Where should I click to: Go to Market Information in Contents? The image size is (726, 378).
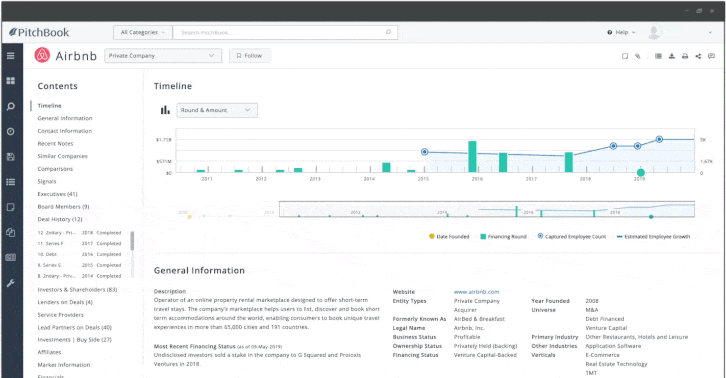point(64,365)
